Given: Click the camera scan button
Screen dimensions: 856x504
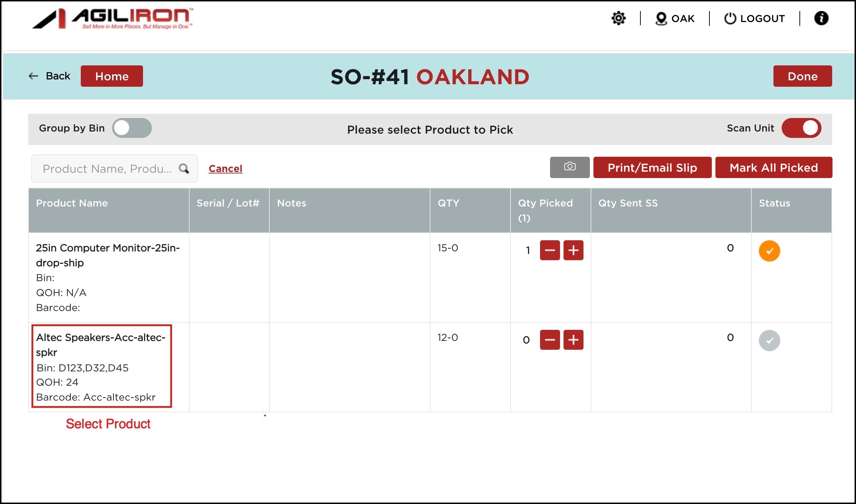Looking at the screenshot, I should click(x=570, y=167).
